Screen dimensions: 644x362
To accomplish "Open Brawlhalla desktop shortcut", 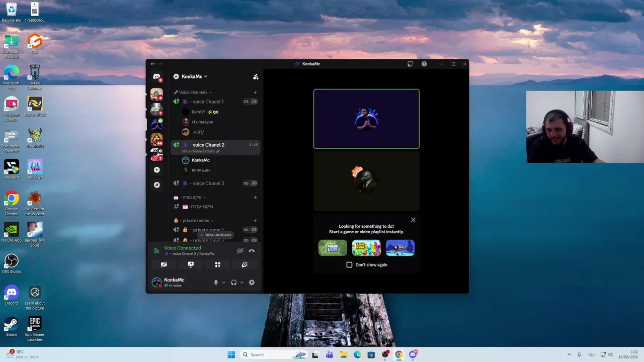I will [x=35, y=138].
